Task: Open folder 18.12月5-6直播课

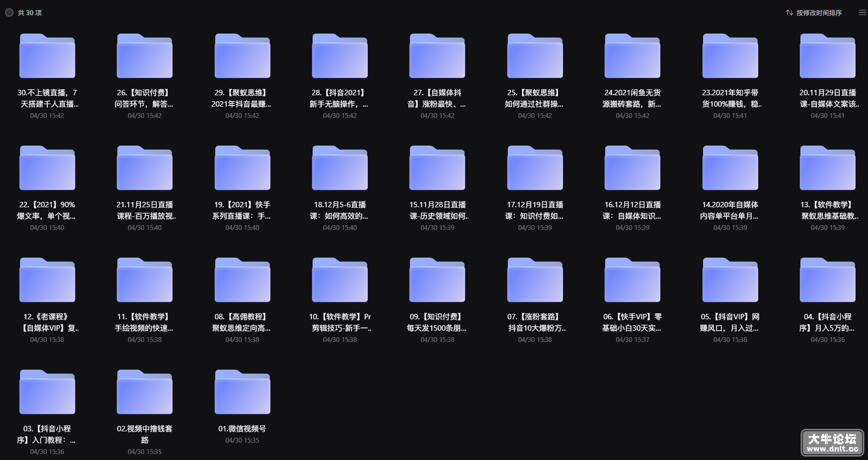Action: tap(340, 168)
